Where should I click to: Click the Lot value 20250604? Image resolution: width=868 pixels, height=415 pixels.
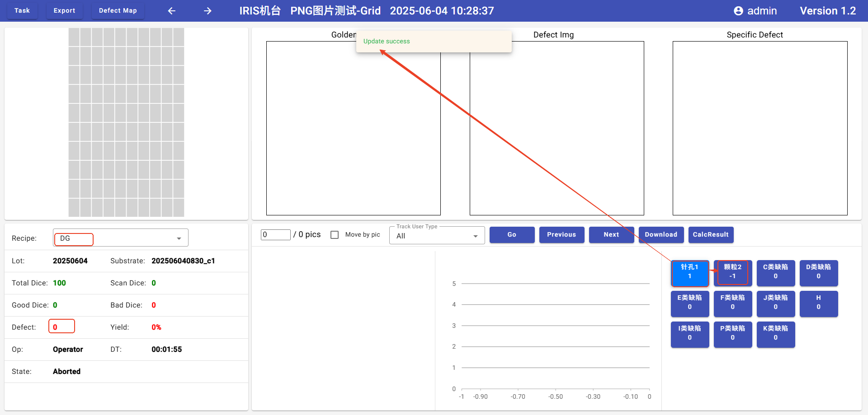click(x=70, y=261)
